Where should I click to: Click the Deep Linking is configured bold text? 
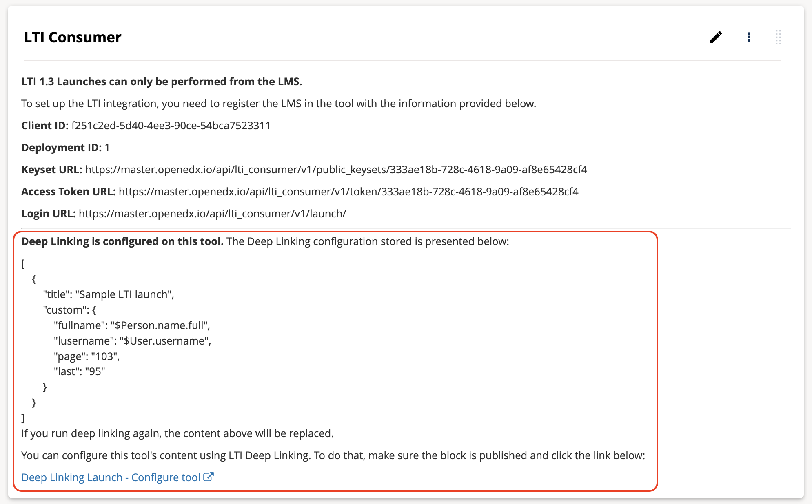coord(122,241)
